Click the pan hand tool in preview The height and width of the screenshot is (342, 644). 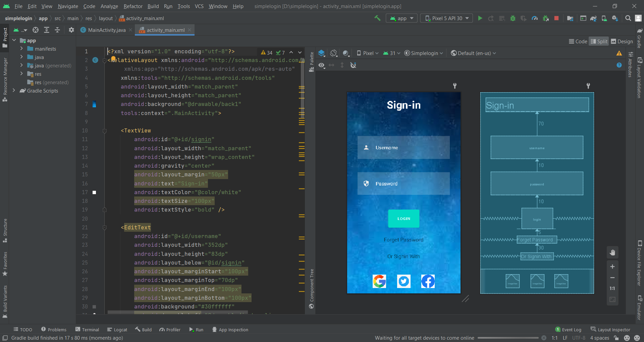coord(612,252)
